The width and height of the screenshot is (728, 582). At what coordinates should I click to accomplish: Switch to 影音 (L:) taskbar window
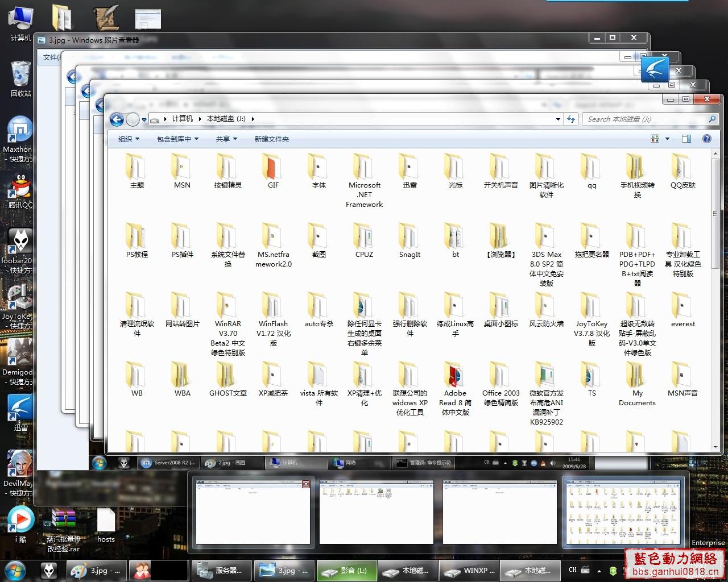coord(346,571)
